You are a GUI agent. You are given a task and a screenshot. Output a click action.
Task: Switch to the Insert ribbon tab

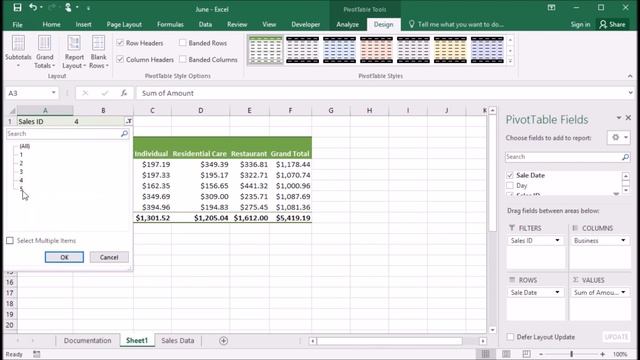83,24
